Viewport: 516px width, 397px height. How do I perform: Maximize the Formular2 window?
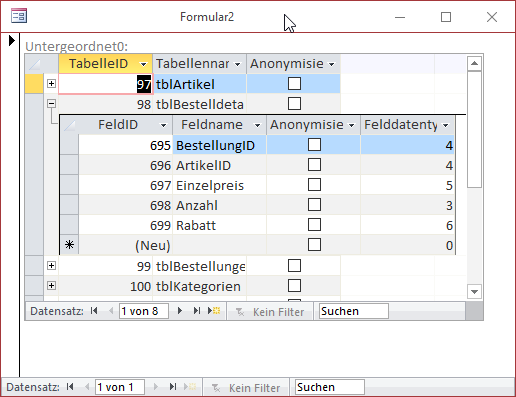coord(446,17)
